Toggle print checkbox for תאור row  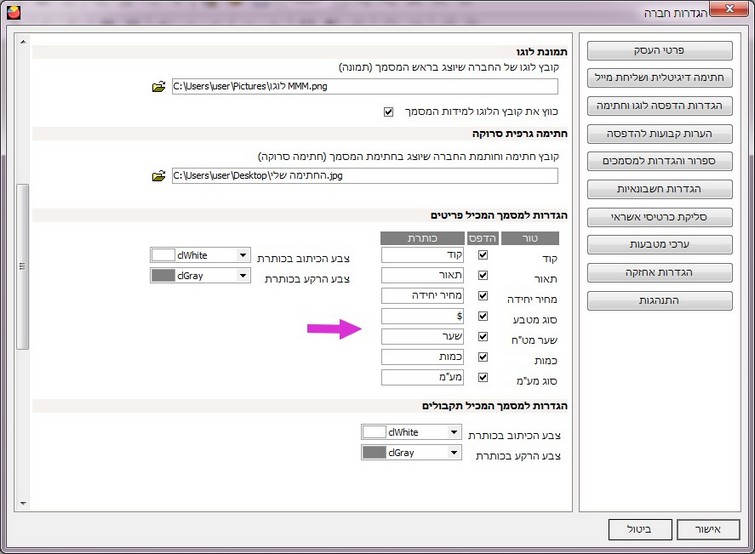[x=483, y=275]
